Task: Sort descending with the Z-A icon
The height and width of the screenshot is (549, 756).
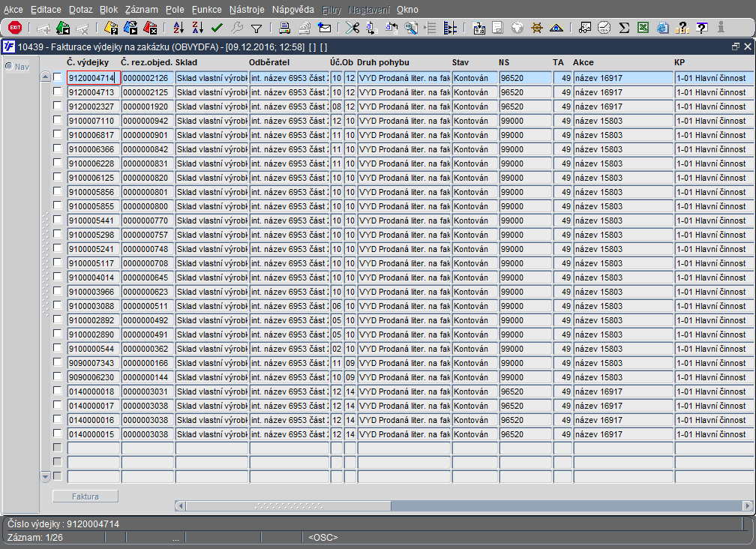Action: click(x=198, y=28)
